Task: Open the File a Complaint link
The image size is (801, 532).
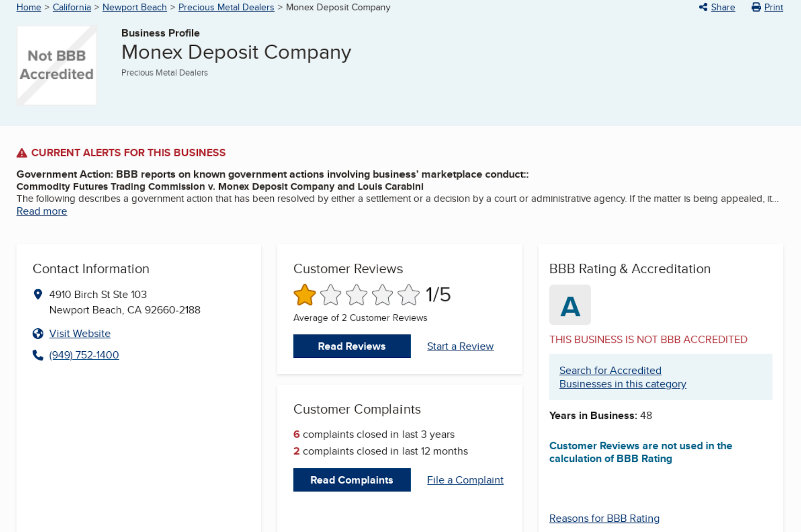Action: click(x=465, y=480)
